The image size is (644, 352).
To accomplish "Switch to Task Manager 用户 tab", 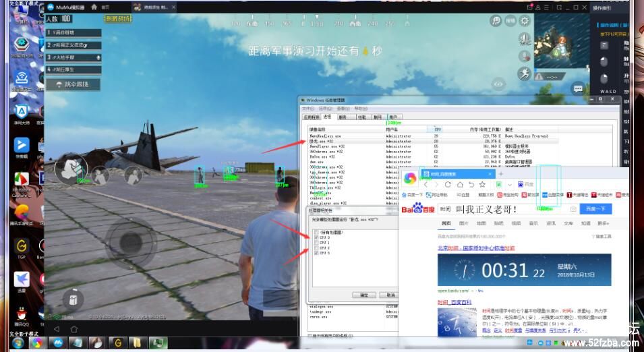I will coord(393,117).
